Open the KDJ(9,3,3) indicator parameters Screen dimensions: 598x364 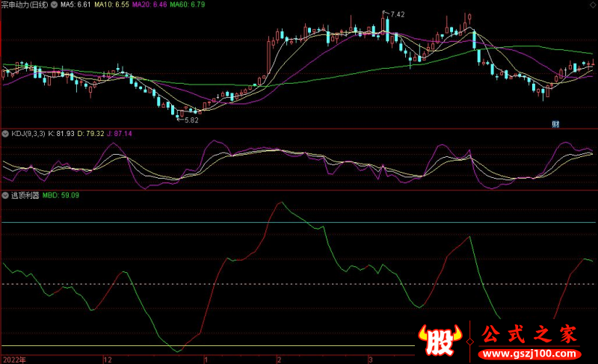click(x=28, y=134)
